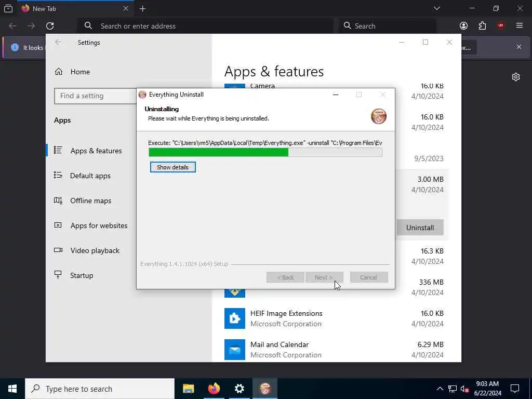This screenshot has height=399, width=532.
Task: Open New Tab personalize gear icon
Action: tap(516, 77)
